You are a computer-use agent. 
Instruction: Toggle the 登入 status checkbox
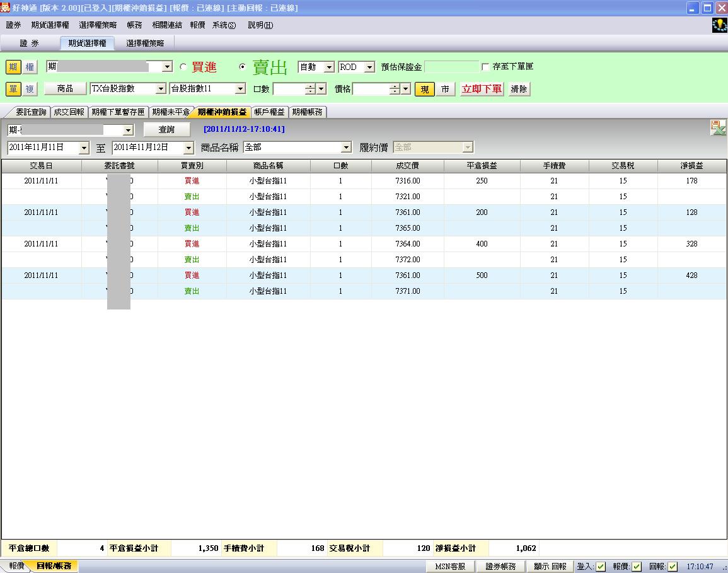pos(600,567)
